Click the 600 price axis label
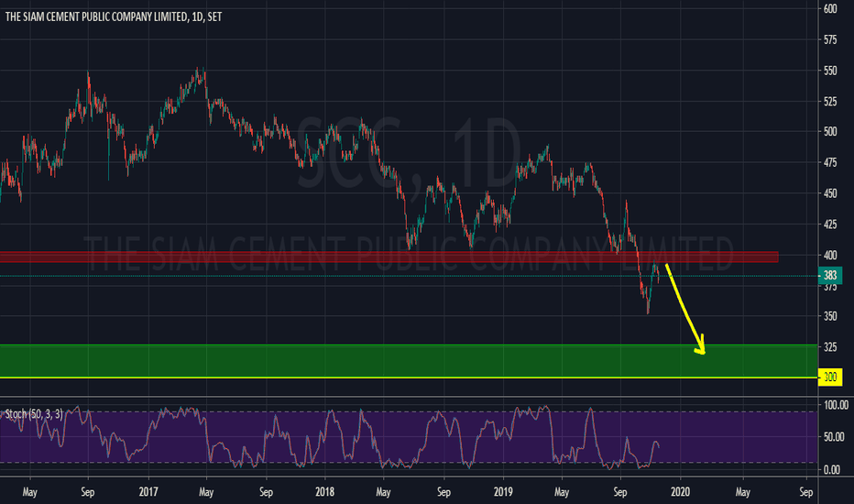 (x=830, y=9)
